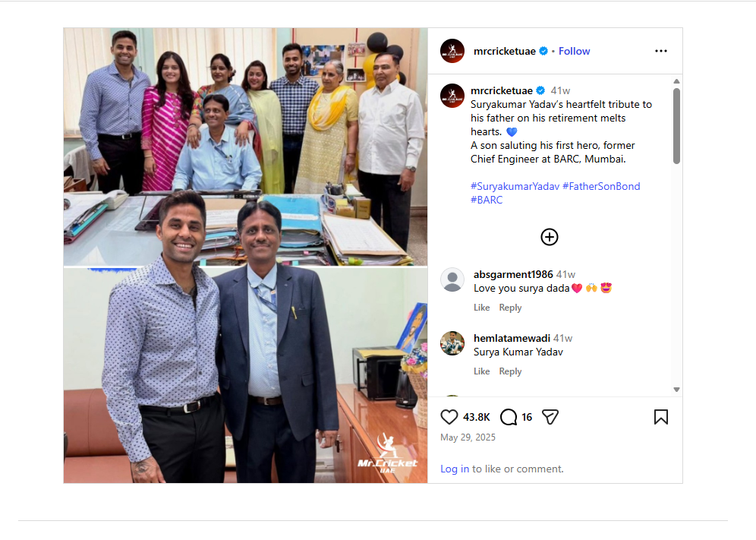Reply to hemlatamewadi's comment
Viewport: 756px width, 540px height.
(510, 371)
